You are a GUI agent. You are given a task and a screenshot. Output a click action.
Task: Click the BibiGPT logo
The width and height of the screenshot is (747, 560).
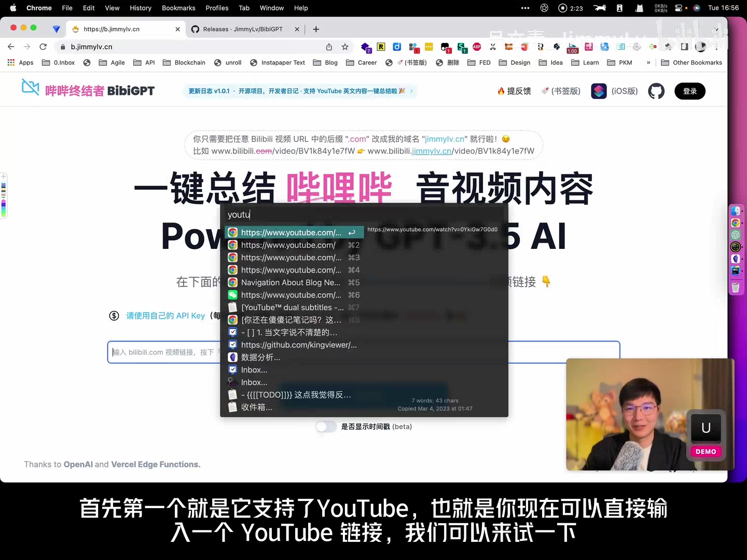tap(87, 89)
